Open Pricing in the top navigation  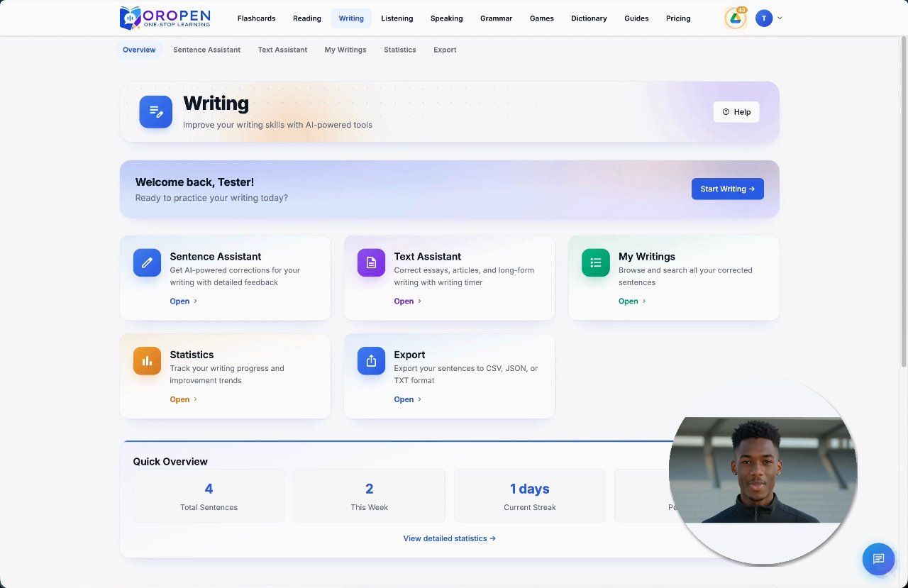pos(678,18)
